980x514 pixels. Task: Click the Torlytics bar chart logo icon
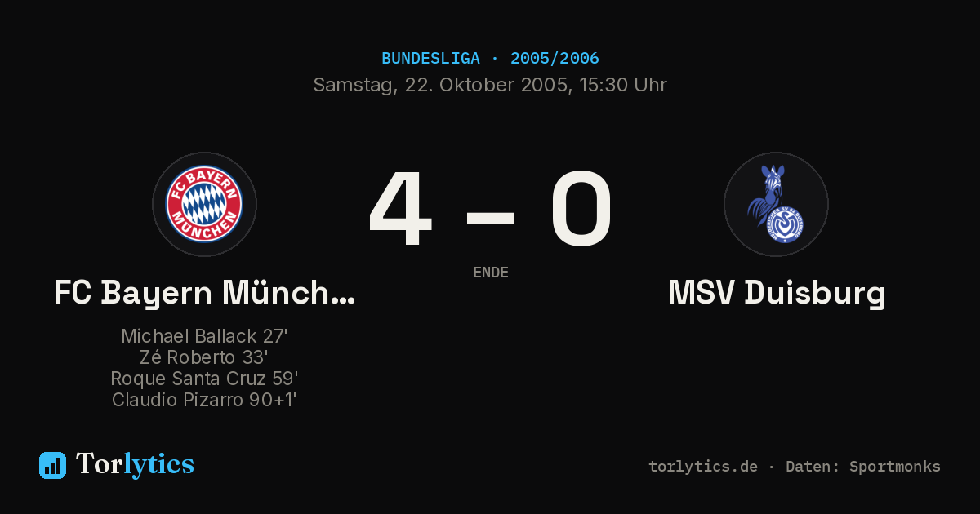coord(52,465)
